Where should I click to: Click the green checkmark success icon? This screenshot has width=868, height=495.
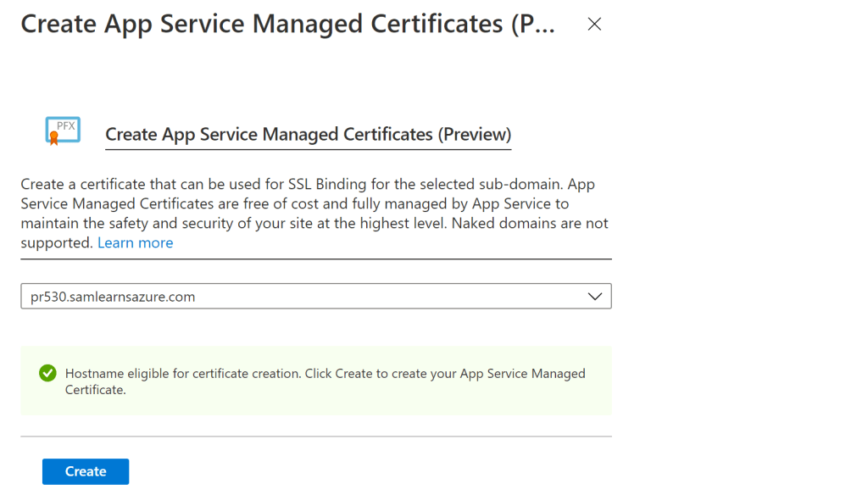47,374
